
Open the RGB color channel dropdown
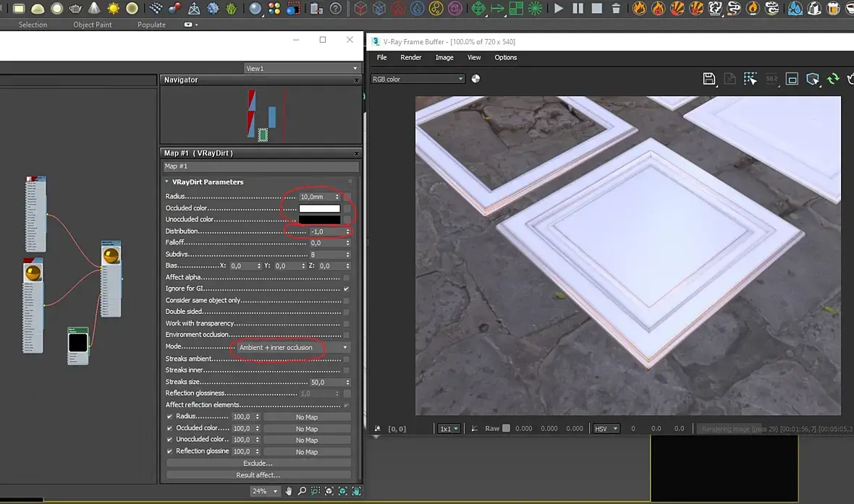(x=418, y=79)
